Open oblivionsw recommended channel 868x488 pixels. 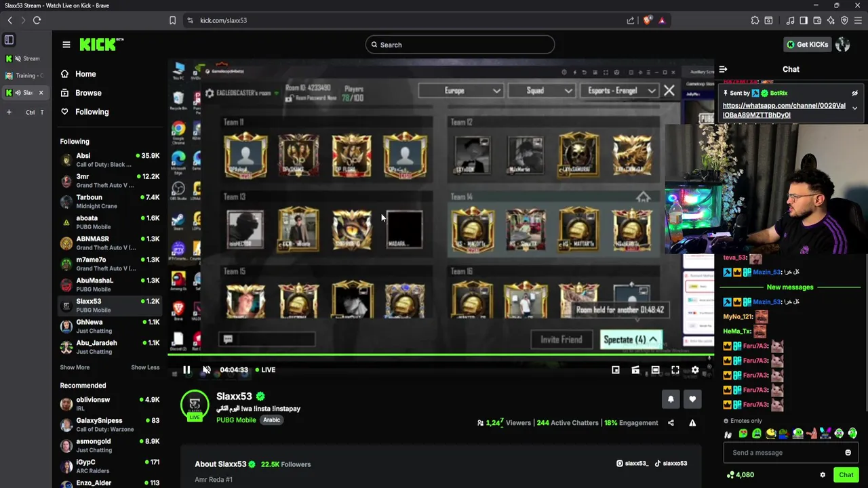click(109, 404)
